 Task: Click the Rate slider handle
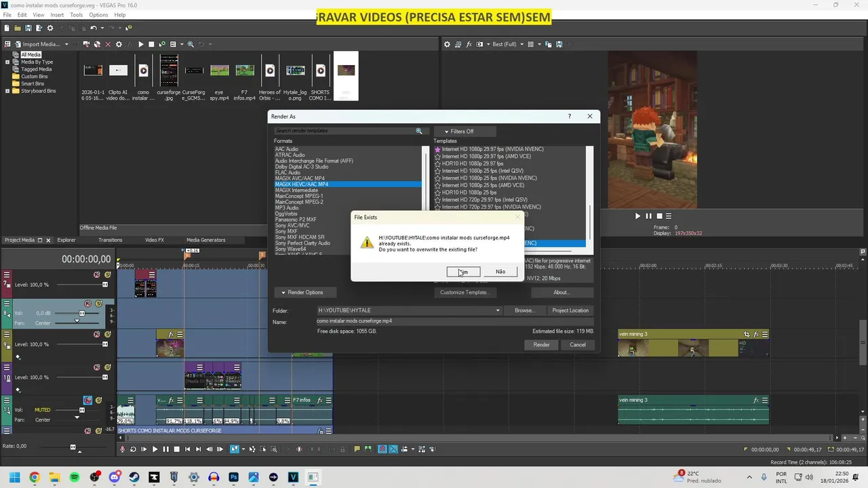[x=73, y=447]
